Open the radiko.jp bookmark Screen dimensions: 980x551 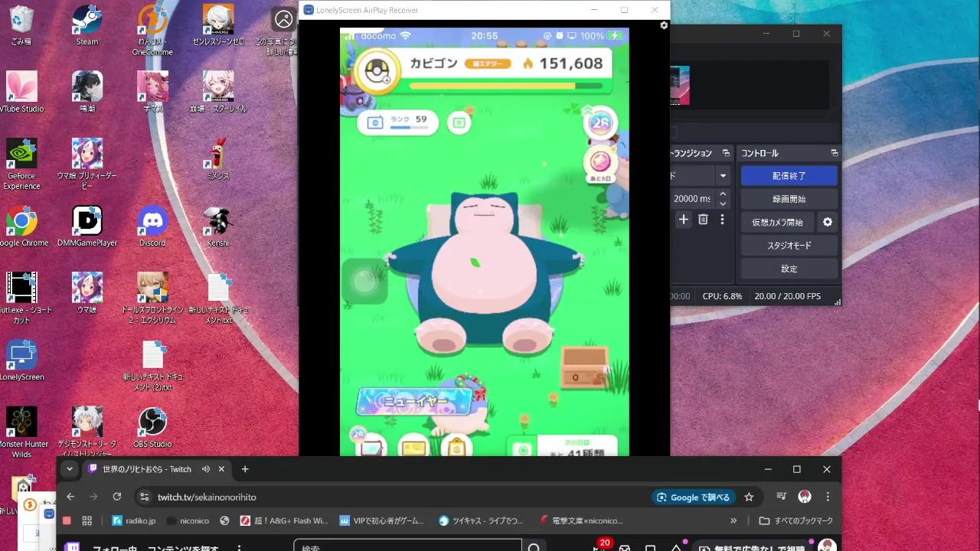pyautogui.click(x=133, y=520)
